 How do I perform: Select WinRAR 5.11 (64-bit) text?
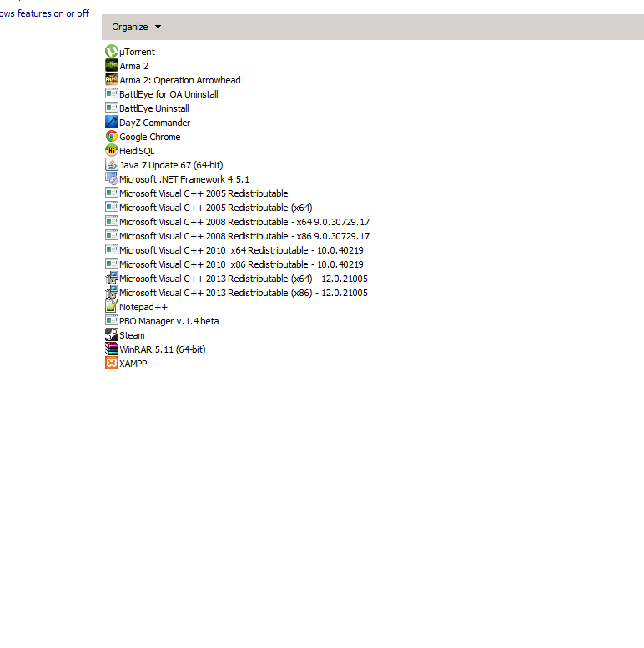(163, 349)
